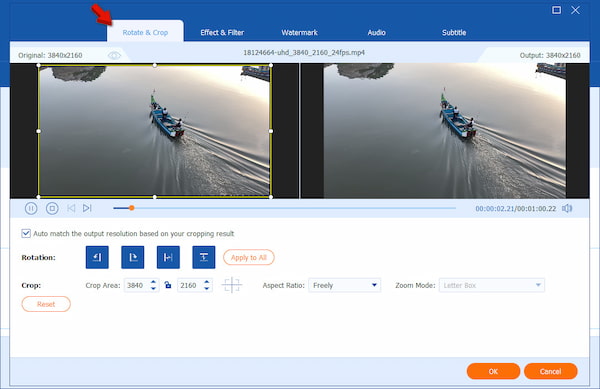Increase crop width with up arrow
Screen dimensions: 600x389
pyautogui.click(x=153, y=282)
